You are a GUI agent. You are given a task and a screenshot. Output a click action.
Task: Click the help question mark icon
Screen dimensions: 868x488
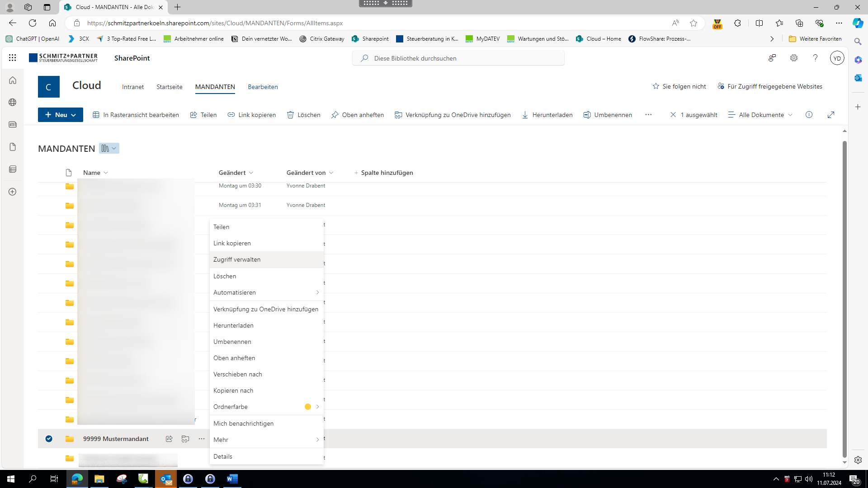(x=815, y=58)
